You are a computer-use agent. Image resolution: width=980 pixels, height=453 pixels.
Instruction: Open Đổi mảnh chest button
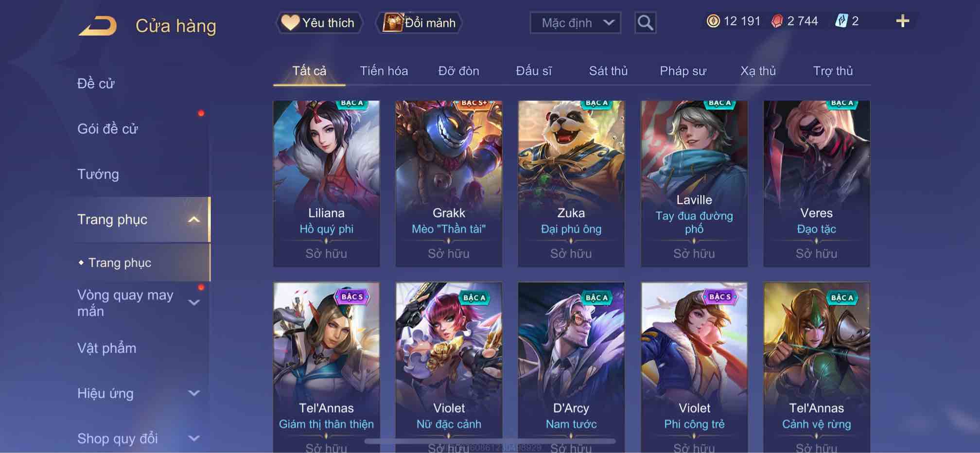(x=419, y=23)
